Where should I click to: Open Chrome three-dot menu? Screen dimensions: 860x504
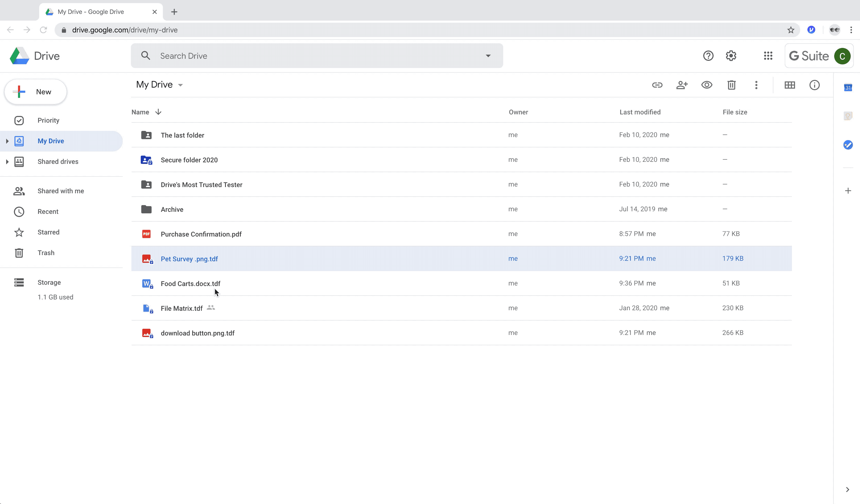tap(851, 30)
